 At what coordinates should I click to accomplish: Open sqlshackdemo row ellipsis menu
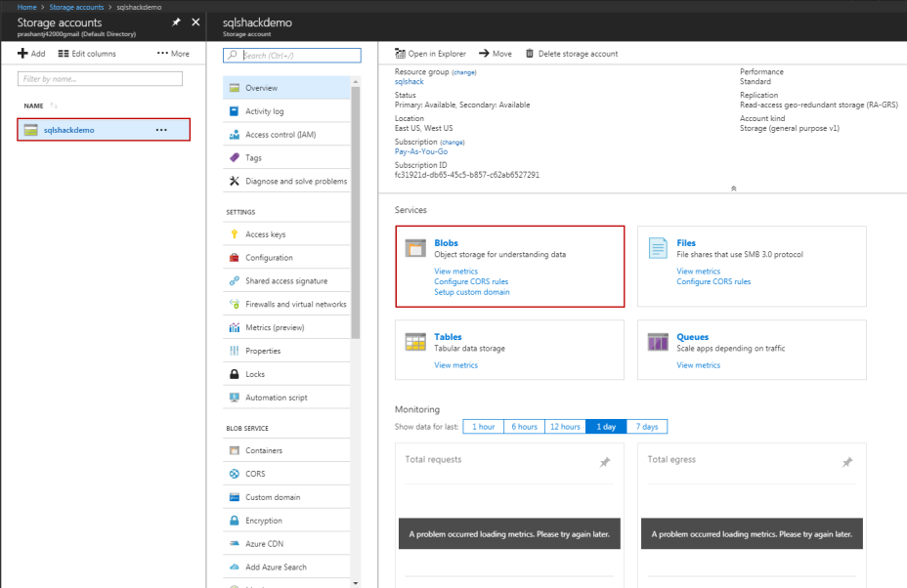click(x=161, y=130)
